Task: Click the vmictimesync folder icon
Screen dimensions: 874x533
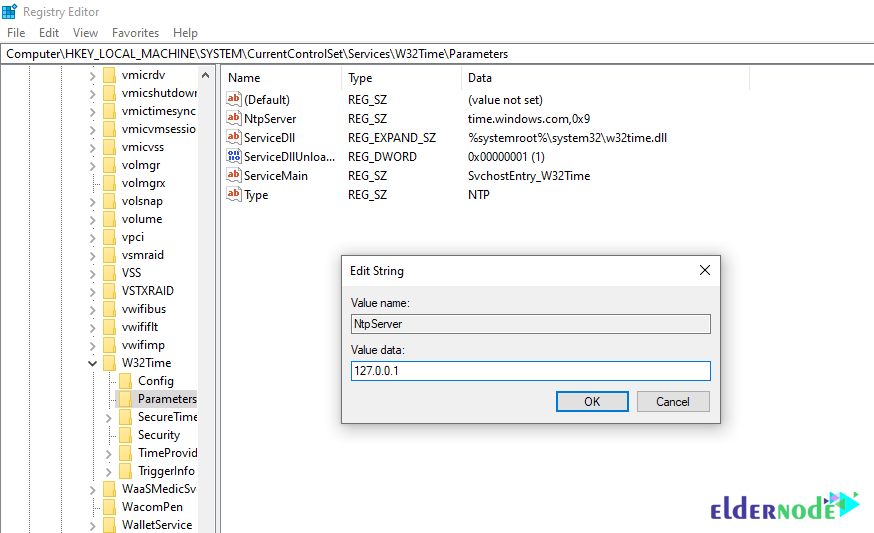Action: point(110,111)
